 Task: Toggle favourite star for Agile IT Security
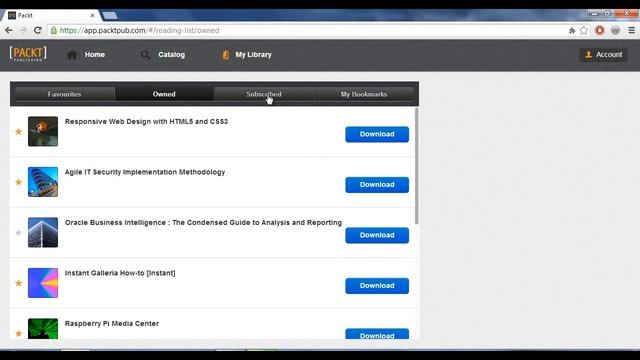[18, 182]
